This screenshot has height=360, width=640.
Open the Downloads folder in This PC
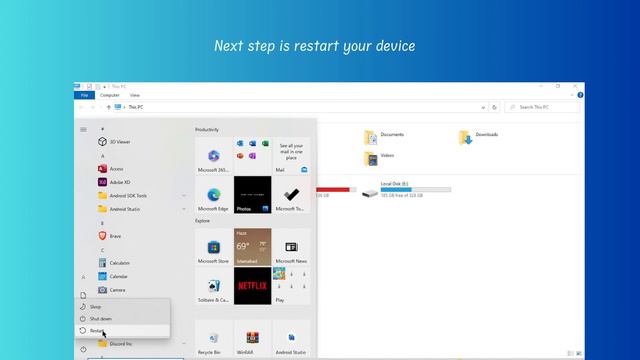478,138
